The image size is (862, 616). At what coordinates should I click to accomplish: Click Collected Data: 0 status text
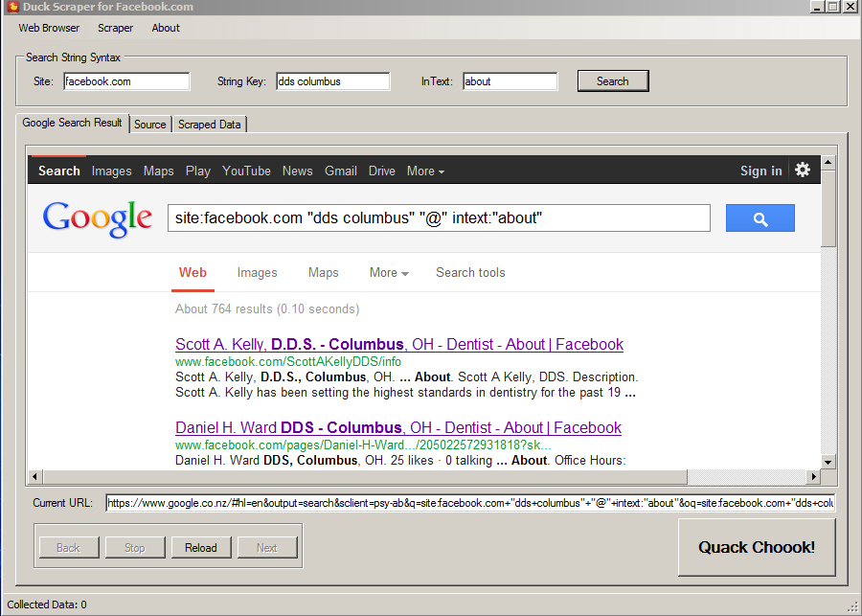pyautogui.click(x=47, y=605)
